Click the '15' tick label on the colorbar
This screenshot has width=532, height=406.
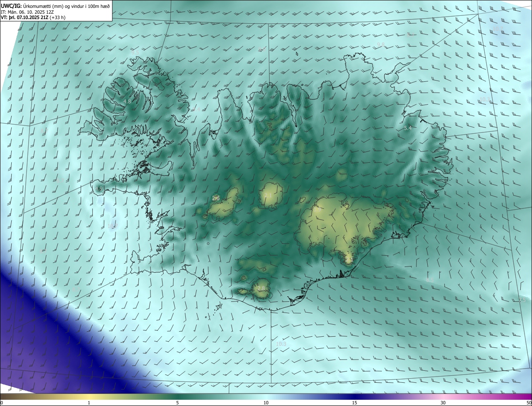[355, 403]
